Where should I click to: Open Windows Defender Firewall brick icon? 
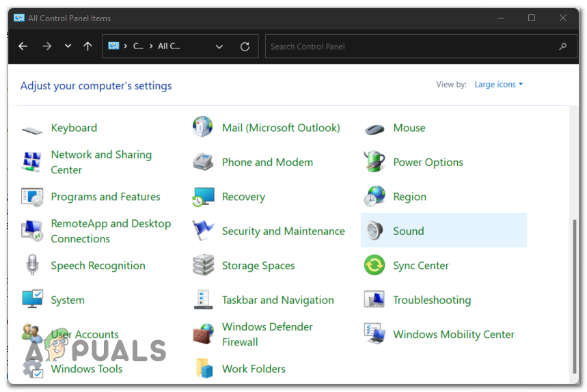203,334
